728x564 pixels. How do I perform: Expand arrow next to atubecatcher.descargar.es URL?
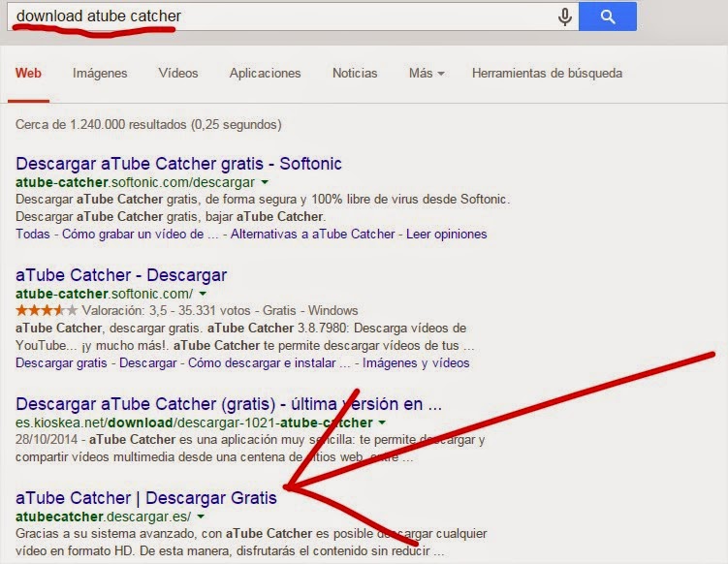click(x=201, y=517)
